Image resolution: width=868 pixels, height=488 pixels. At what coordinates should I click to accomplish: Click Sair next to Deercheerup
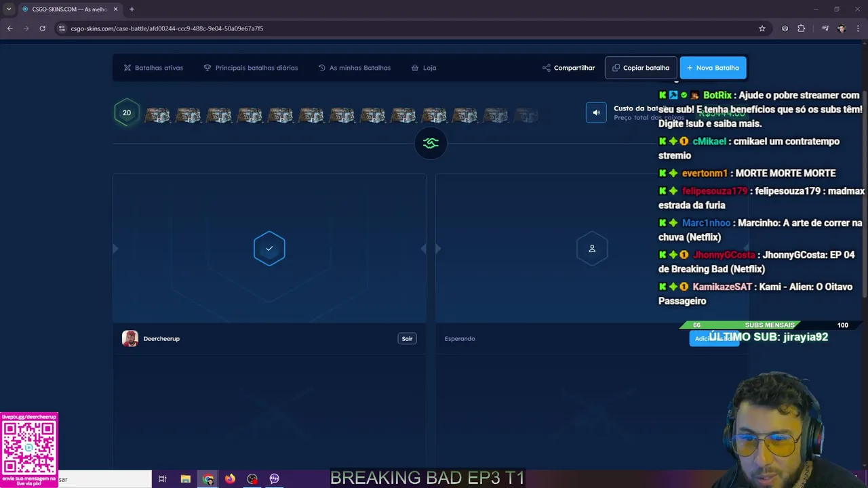coord(407,338)
